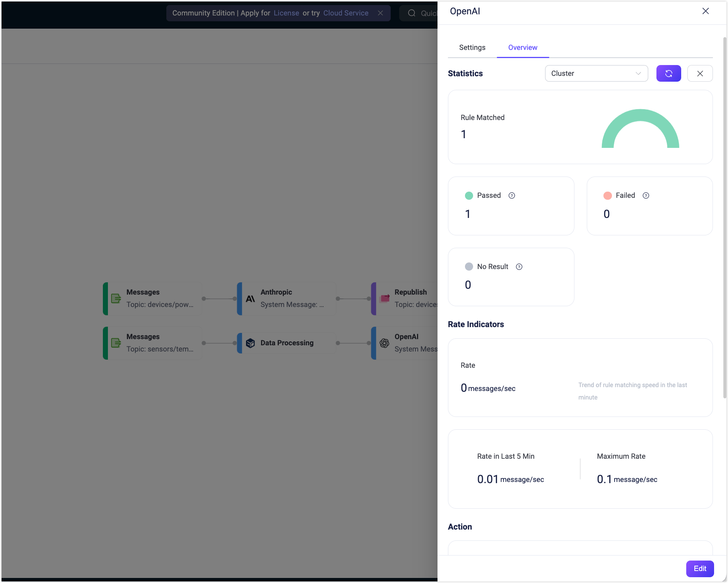Click the Republish node icon
Image resolution: width=728 pixels, height=583 pixels.
(x=384, y=298)
